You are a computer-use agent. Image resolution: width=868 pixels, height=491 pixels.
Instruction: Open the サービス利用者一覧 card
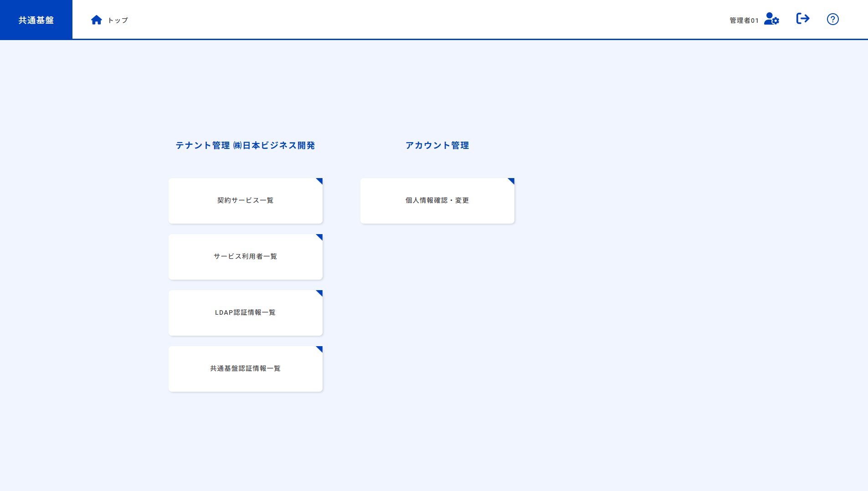(246, 256)
